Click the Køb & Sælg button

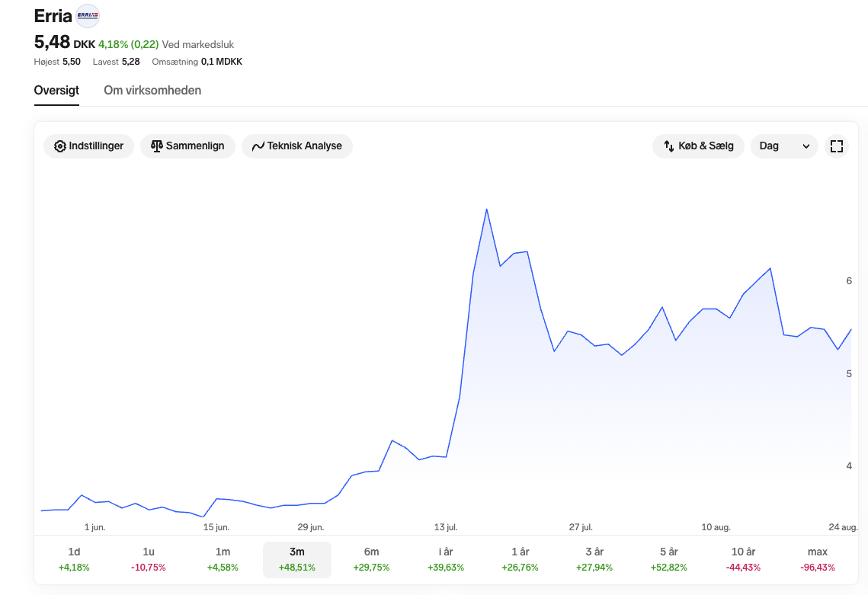coord(699,146)
